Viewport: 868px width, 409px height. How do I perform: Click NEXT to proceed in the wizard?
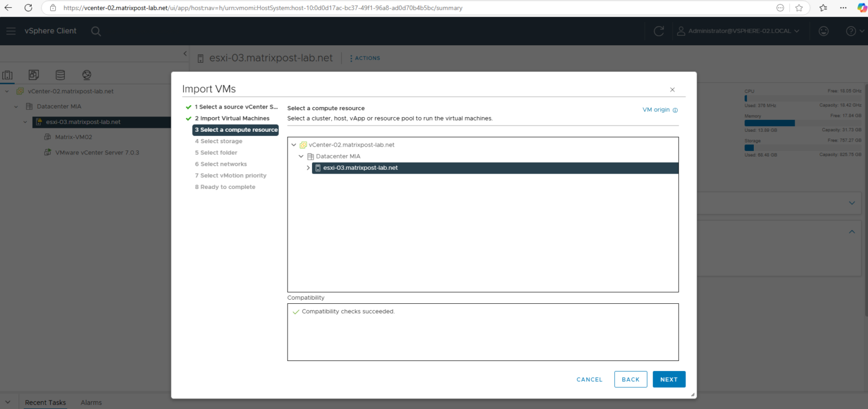point(669,379)
